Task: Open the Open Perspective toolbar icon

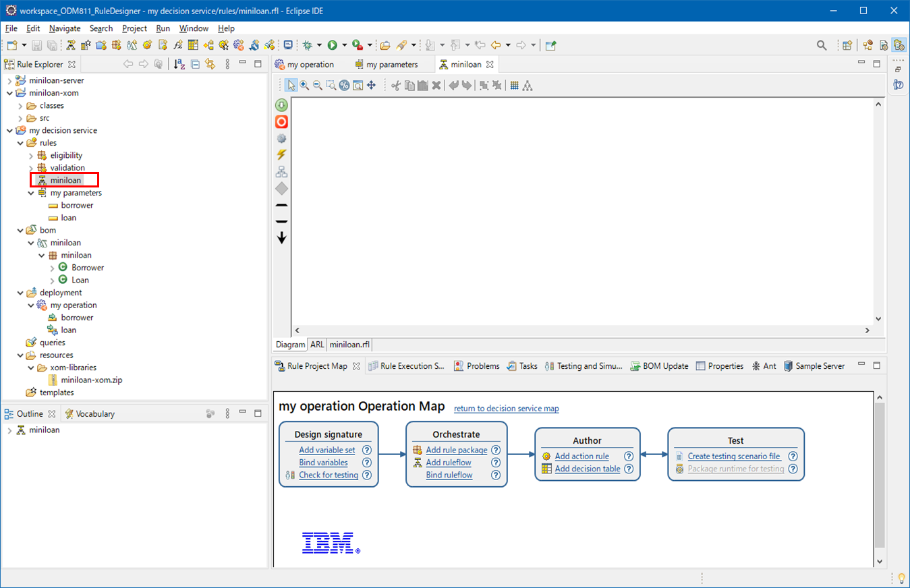Action: pos(847,45)
